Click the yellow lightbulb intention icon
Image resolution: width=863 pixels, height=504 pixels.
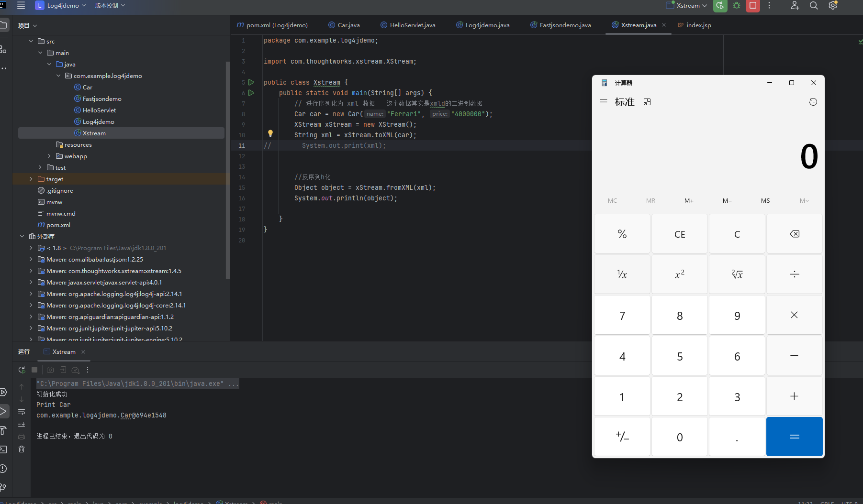tap(270, 133)
